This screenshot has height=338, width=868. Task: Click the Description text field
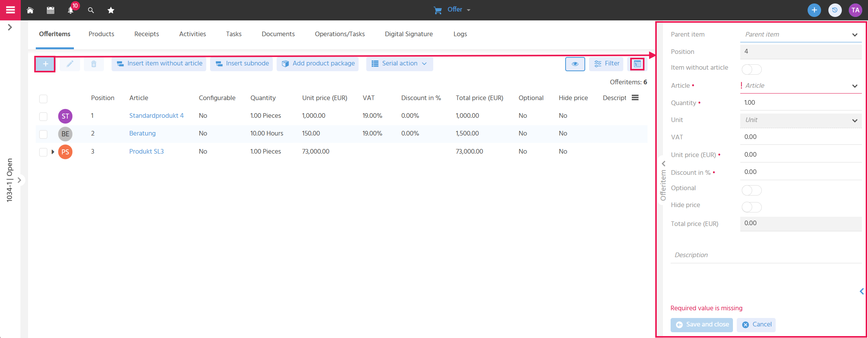(766, 255)
